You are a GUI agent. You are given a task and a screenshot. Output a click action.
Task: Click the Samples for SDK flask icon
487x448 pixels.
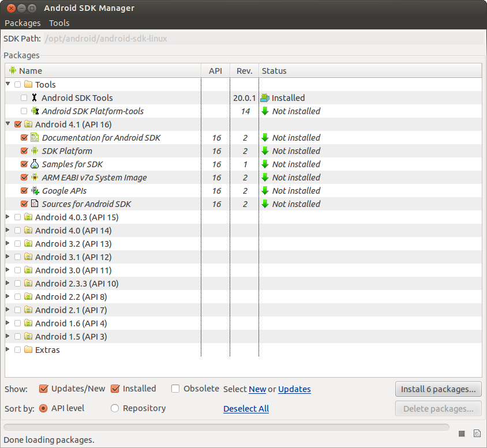tap(35, 164)
